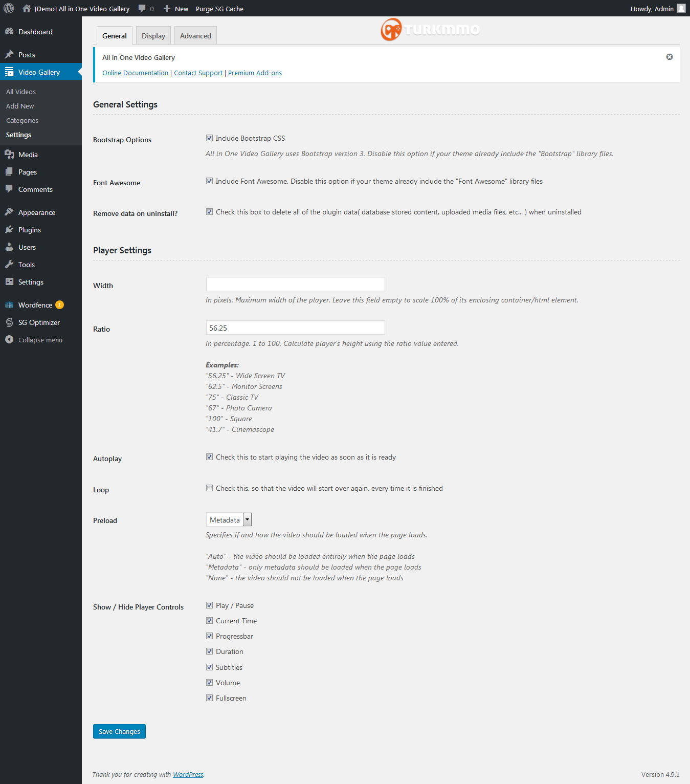Click the plus icon next to New
The image size is (690, 784).
pyautogui.click(x=167, y=9)
